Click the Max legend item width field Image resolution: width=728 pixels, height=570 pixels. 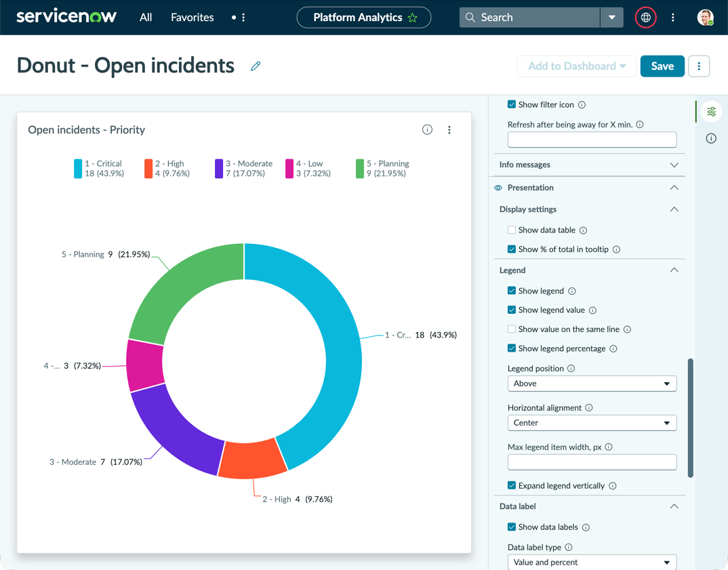coord(592,462)
